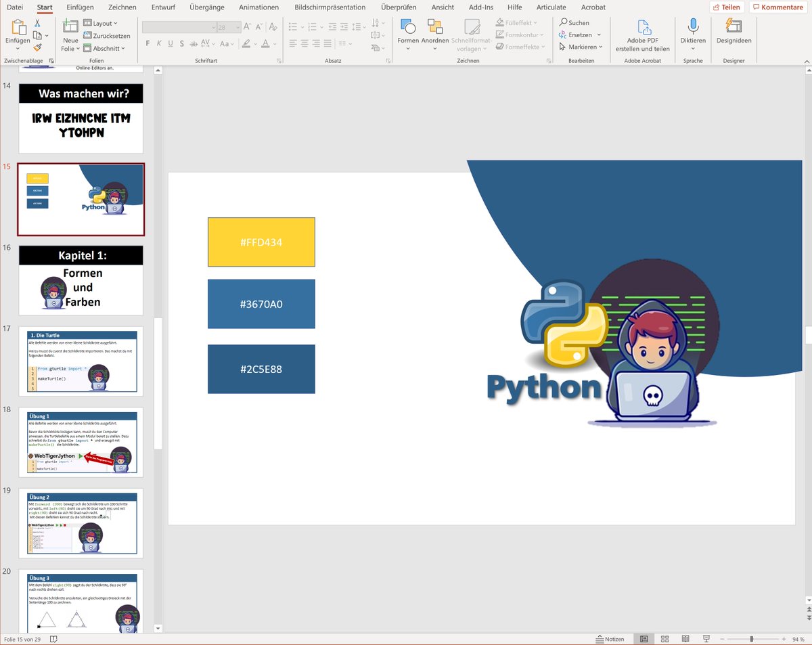The width and height of the screenshot is (812, 645).
Task: Open Designideen in the Designer group
Action: click(734, 31)
